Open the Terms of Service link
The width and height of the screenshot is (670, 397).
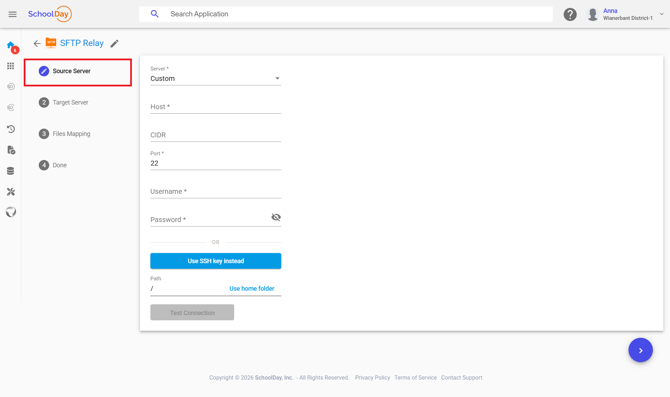point(415,378)
